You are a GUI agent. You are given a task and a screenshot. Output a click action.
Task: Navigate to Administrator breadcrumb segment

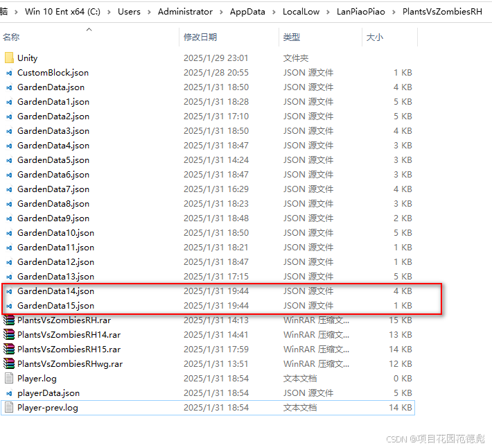click(185, 12)
